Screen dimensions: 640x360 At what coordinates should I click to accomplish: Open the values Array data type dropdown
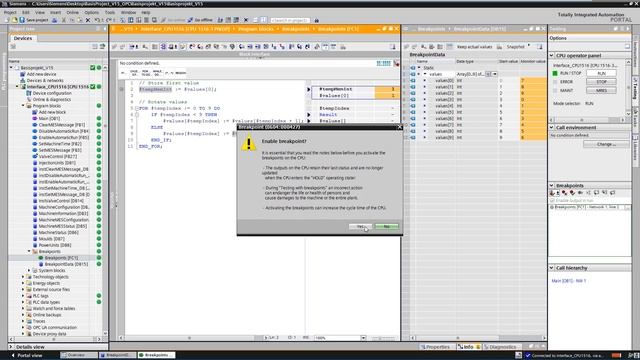click(495, 74)
